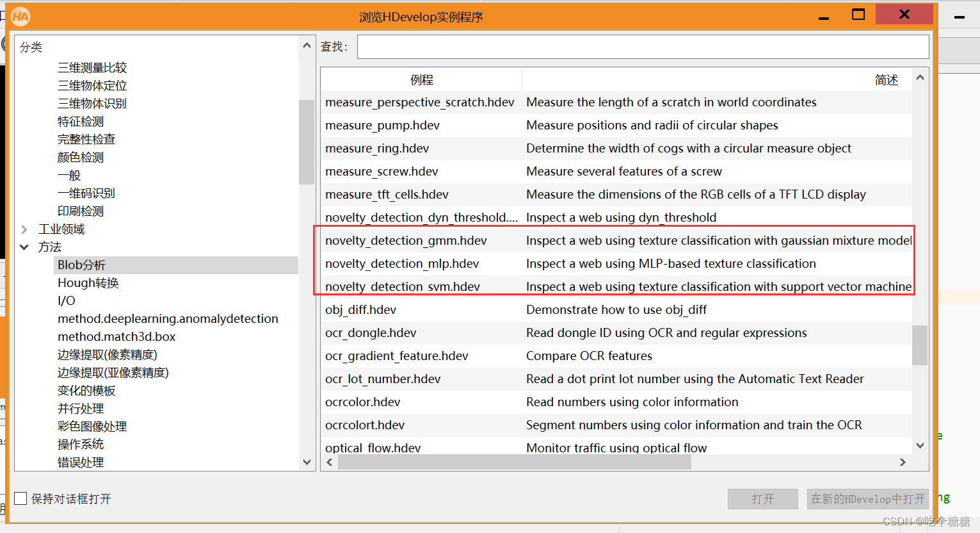
Task: Click 'Compare OCR features' description cell
Action: point(589,356)
